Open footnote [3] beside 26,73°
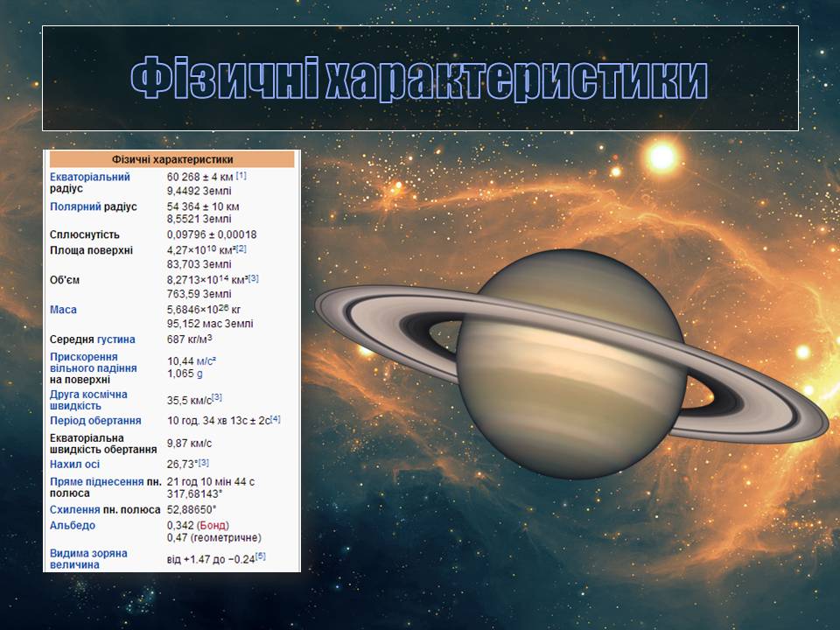The width and height of the screenshot is (840, 630). 204,462
